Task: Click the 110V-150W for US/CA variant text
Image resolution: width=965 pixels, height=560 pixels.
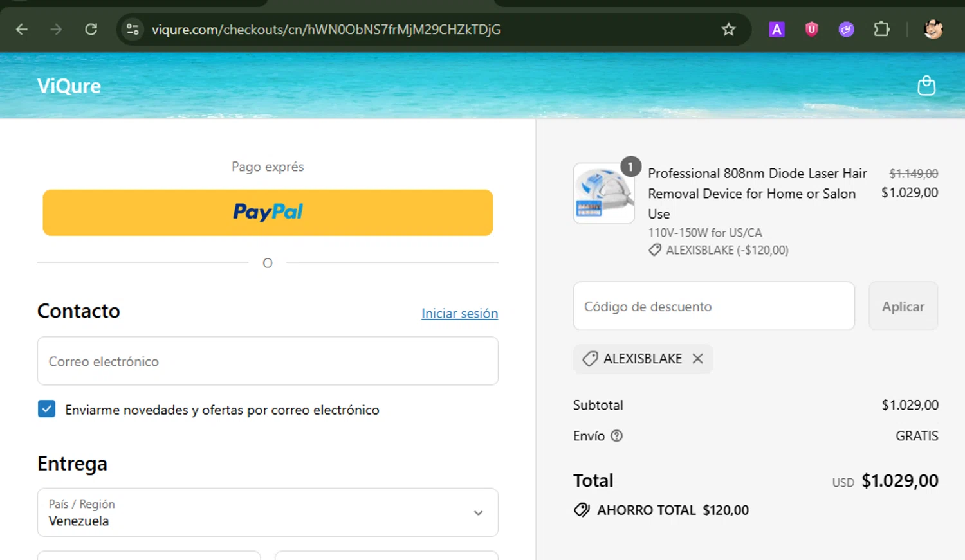Action: click(704, 233)
